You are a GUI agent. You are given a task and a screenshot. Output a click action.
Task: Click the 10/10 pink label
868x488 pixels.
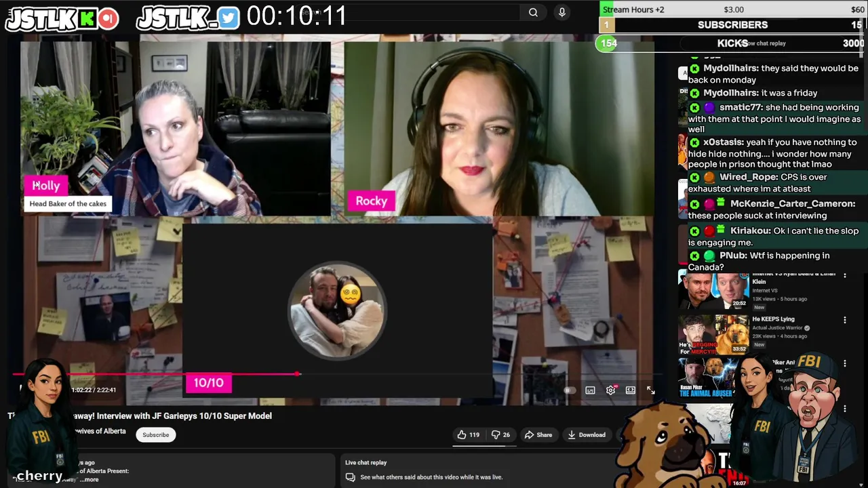pyautogui.click(x=209, y=383)
